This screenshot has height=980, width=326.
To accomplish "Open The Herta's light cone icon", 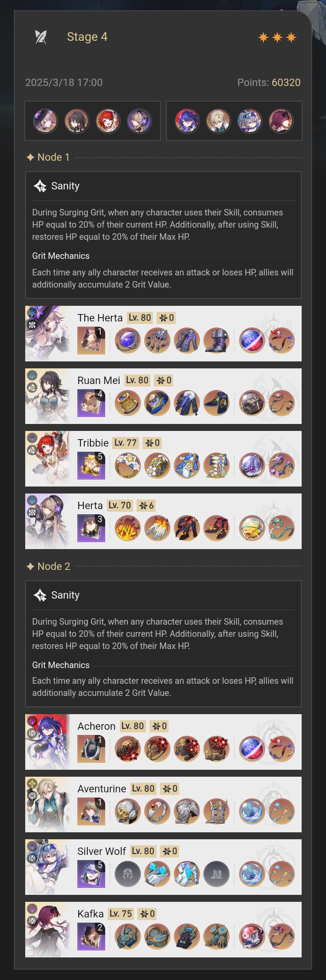I will 91,341.
